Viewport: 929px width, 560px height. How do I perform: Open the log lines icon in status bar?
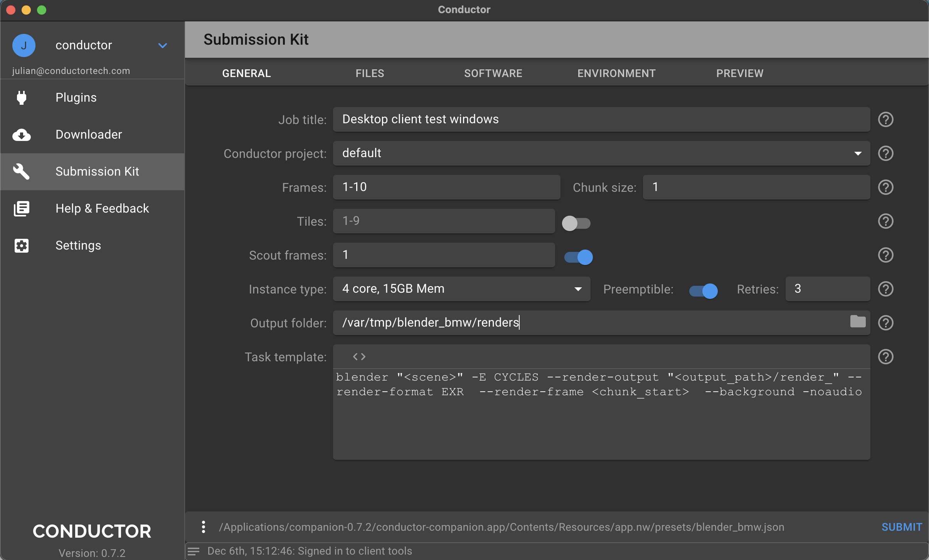[x=194, y=551]
